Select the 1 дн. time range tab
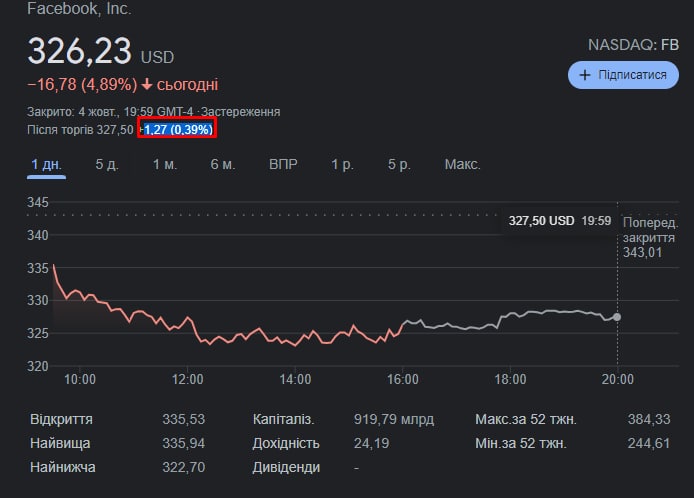The height and width of the screenshot is (498, 694). tap(46, 165)
